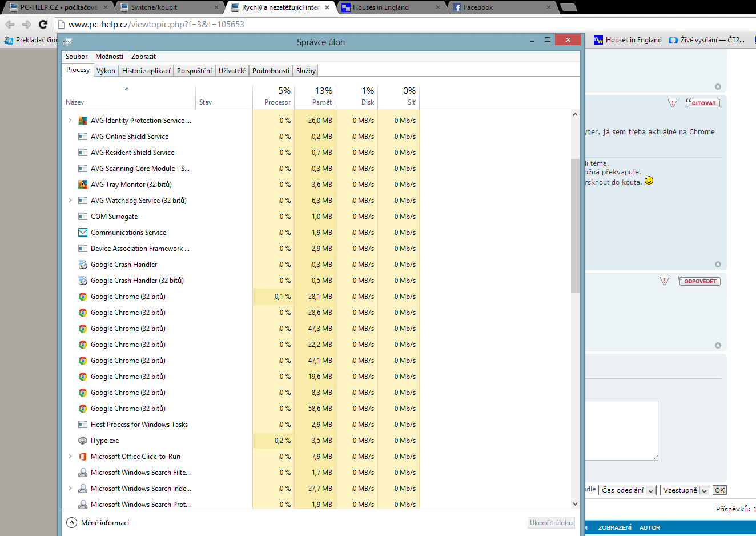The height and width of the screenshot is (536, 756).
Task: Open the Možnosti menu
Action: coord(109,57)
